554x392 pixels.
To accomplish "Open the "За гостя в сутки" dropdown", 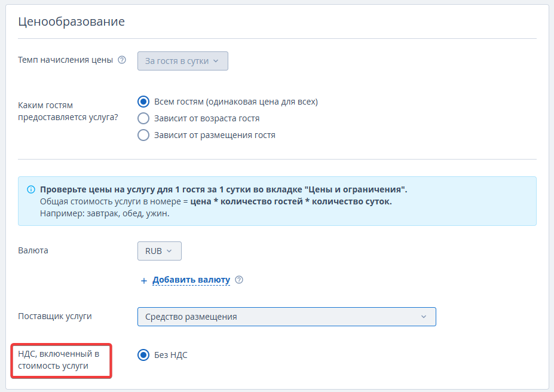I will point(182,61).
